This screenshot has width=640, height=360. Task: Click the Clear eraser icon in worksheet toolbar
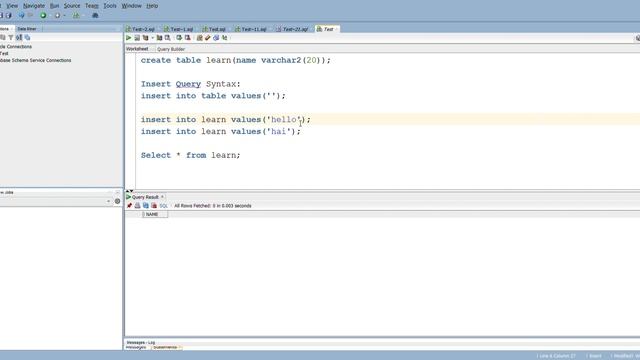coord(207,38)
